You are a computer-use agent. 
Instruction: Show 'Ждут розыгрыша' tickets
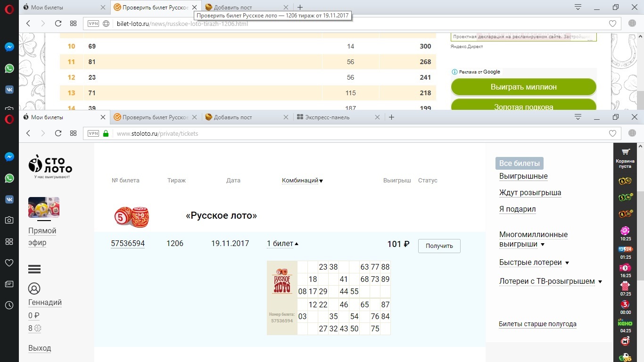coord(530,193)
